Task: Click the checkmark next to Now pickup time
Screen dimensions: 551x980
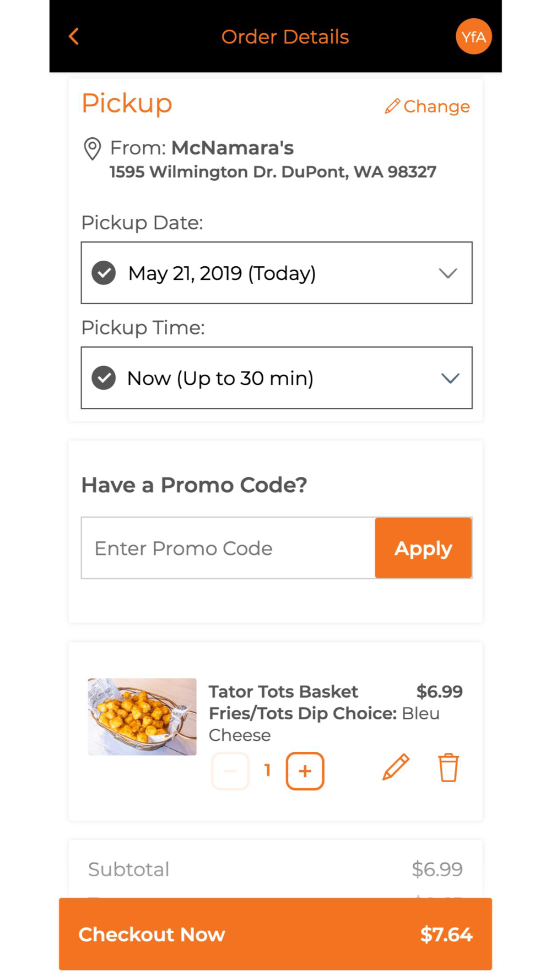Action: [104, 378]
